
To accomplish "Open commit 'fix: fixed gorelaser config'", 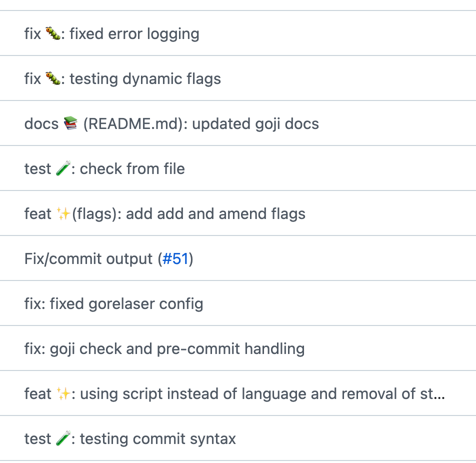I will pos(114,303).
